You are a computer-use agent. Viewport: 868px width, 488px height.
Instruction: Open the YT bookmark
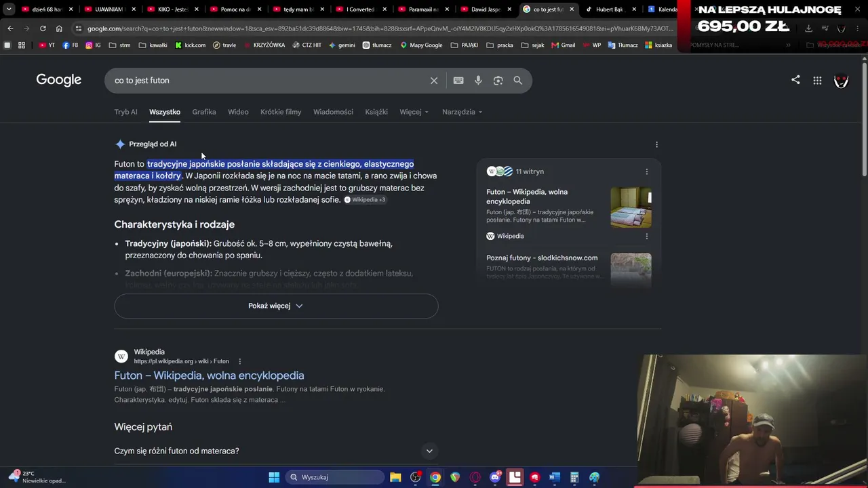47,45
